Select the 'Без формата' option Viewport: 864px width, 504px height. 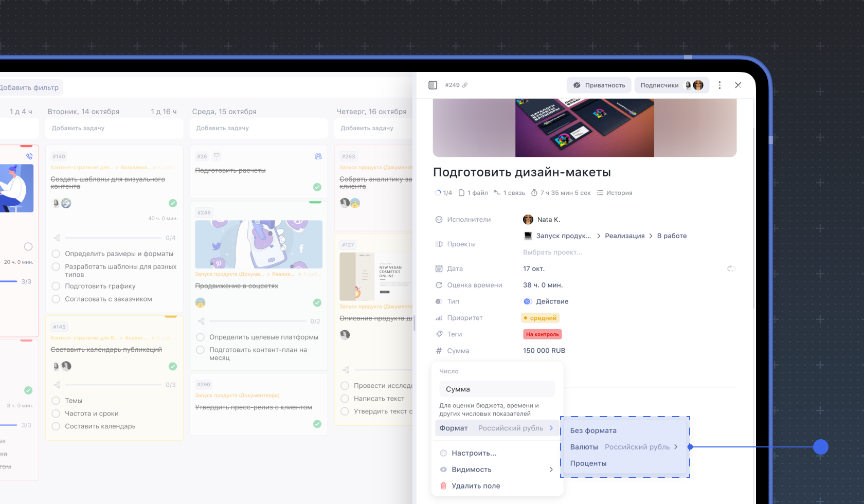click(593, 430)
